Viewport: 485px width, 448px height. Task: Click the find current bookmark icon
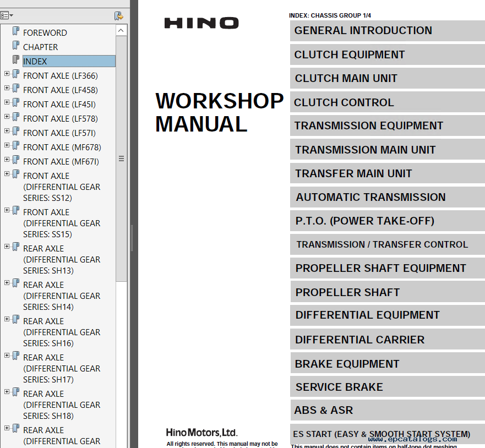118,16
